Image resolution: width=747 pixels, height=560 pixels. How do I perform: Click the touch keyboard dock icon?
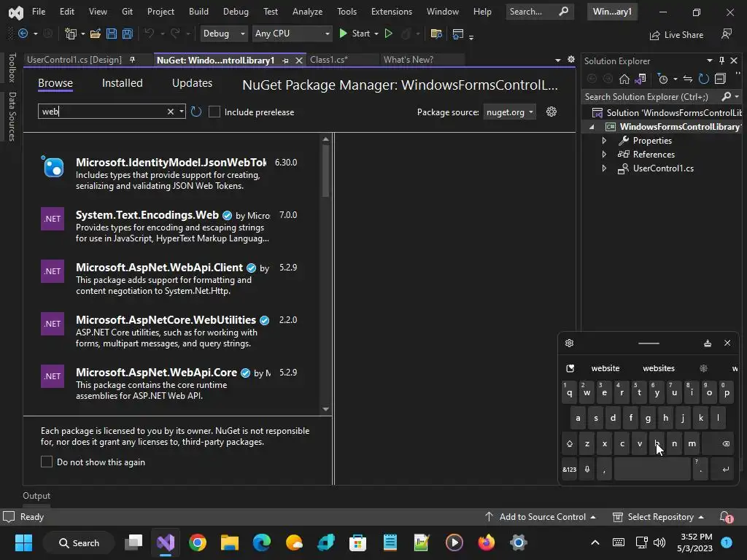[708, 343]
